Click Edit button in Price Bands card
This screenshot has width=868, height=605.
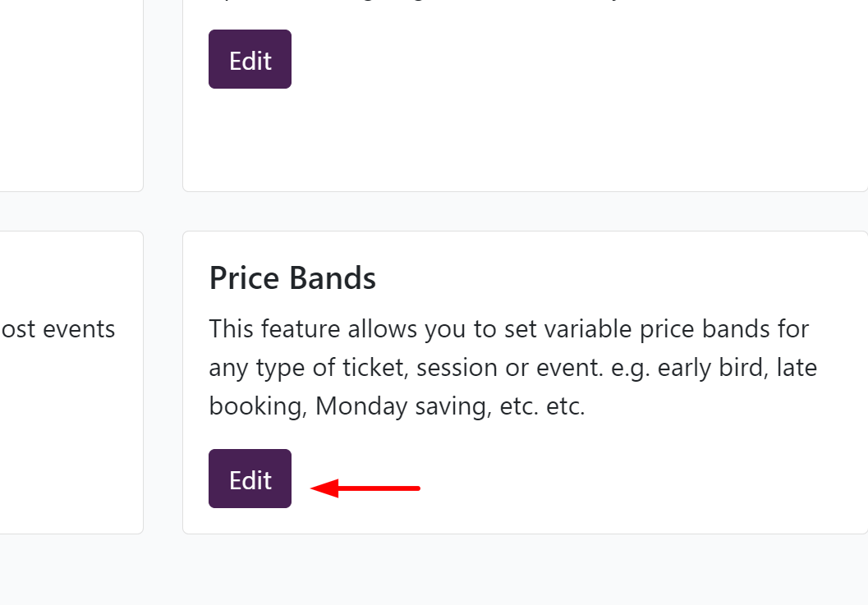pos(250,479)
